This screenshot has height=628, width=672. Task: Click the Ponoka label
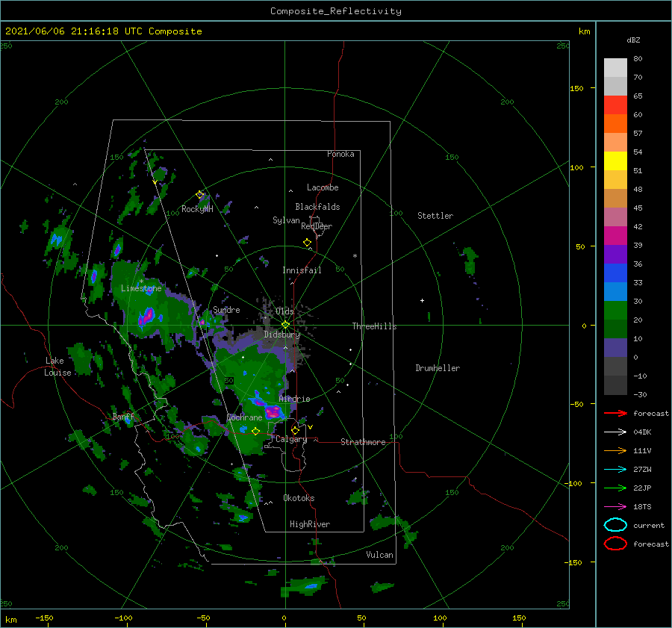340,154
